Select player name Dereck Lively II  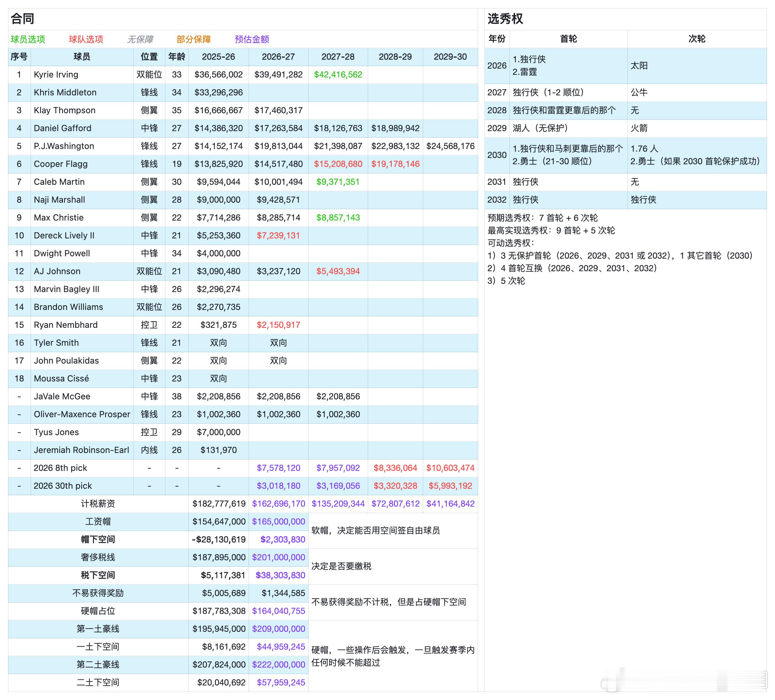click(64, 236)
